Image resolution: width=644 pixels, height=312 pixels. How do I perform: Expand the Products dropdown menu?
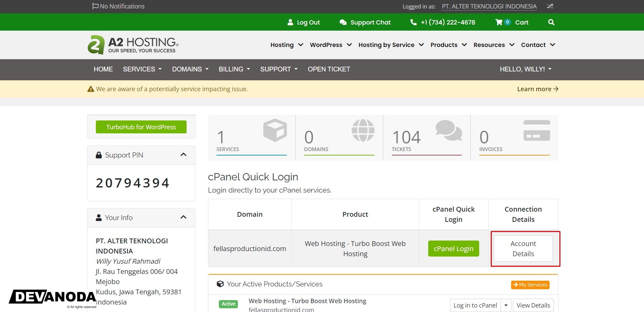[x=449, y=45]
